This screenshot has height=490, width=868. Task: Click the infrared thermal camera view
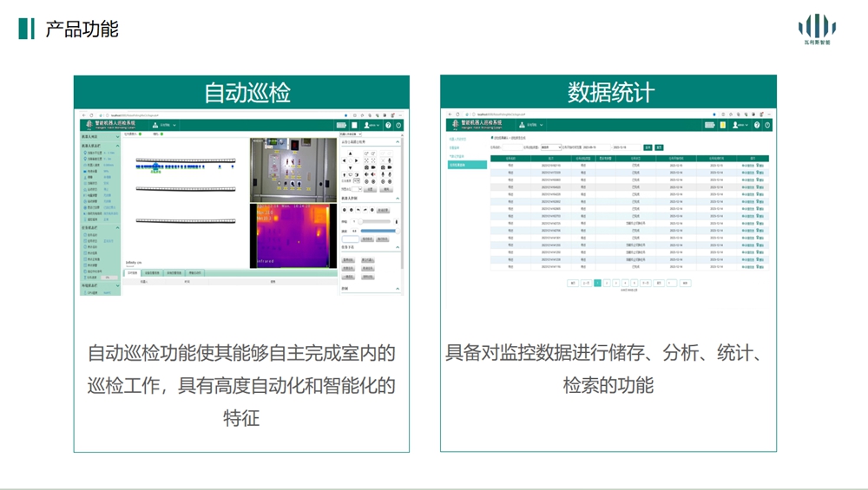pos(286,234)
